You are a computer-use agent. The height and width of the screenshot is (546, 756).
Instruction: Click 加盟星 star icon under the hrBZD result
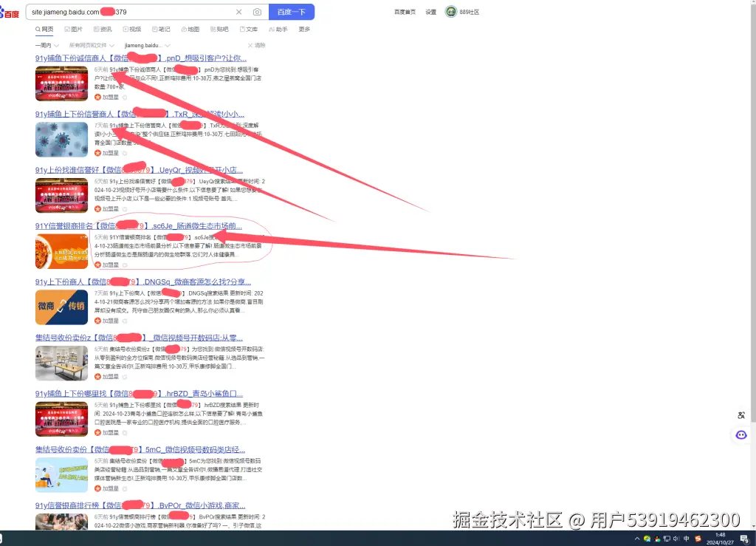[98, 433]
